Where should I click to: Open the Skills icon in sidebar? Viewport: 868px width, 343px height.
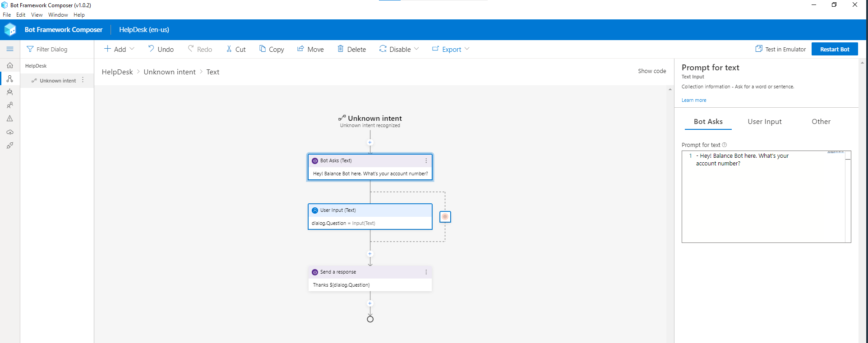tap(10, 146)
